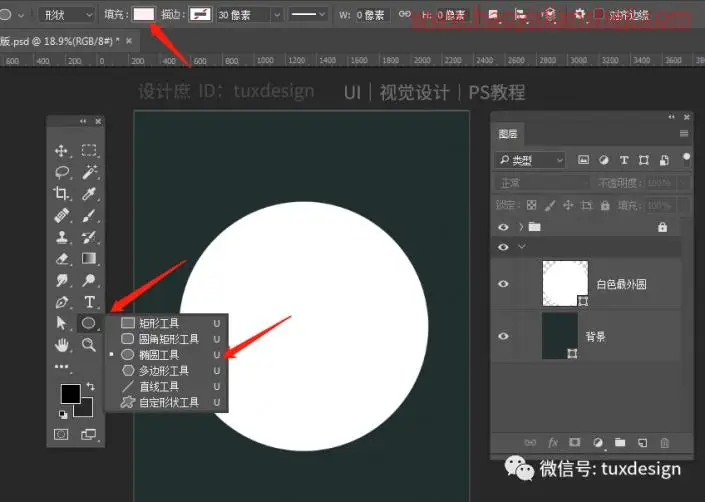Image resolution: width=705 pixels, height=502 pixels.
Task: Select the Brush tool
Action: (89, 215)
